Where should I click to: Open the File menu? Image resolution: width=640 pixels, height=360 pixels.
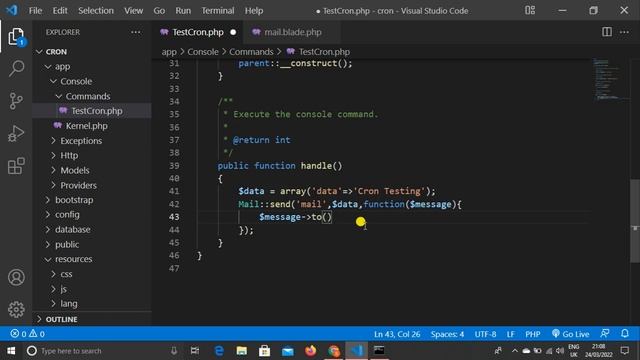click(35, 11)
